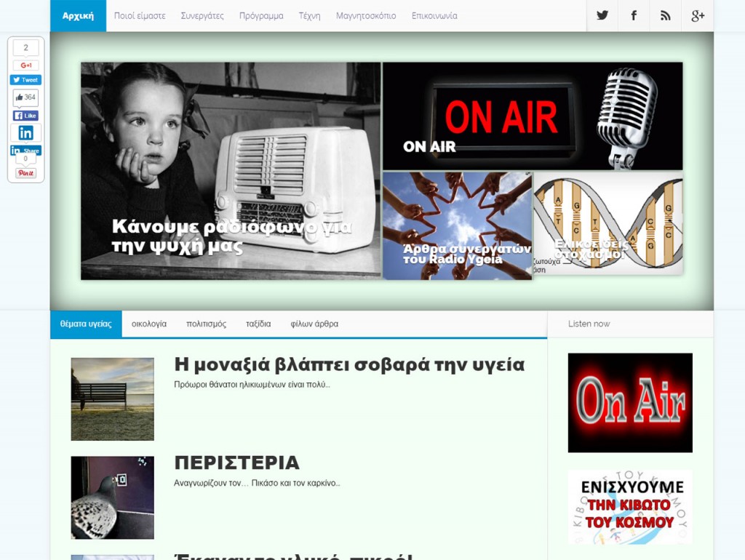Click the bench thumbnail of loneliness article
This screenshot has height=560, width=745.
pos(113,399)
